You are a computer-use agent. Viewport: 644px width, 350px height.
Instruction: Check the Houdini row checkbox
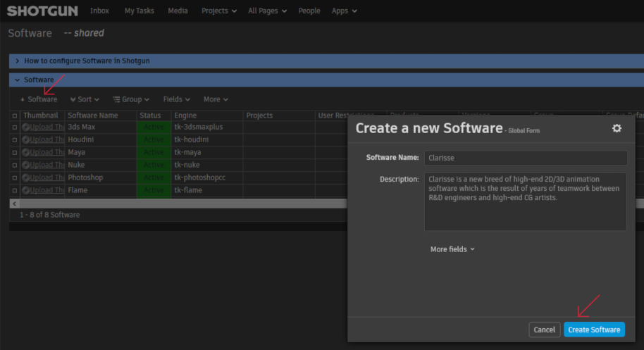(x=15, y=140)
